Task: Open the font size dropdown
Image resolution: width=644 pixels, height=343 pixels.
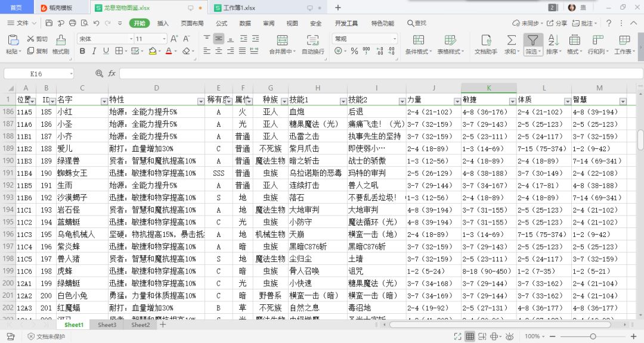Action: click(165, 39)
